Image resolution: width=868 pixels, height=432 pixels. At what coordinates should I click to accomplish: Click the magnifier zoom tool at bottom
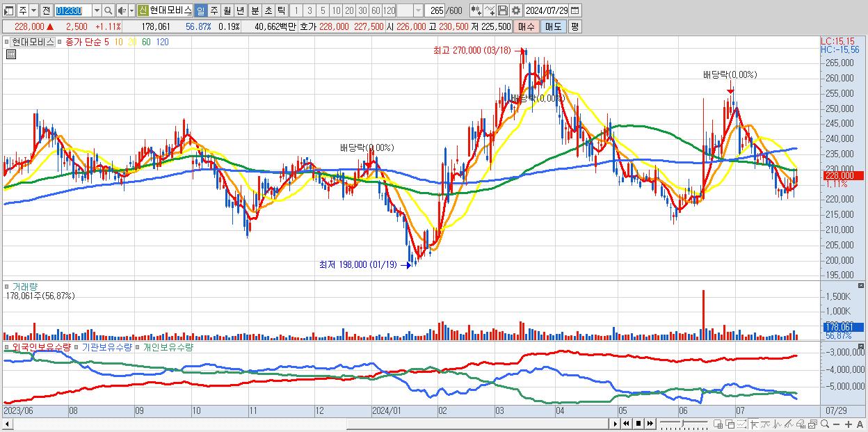(825, 424)
